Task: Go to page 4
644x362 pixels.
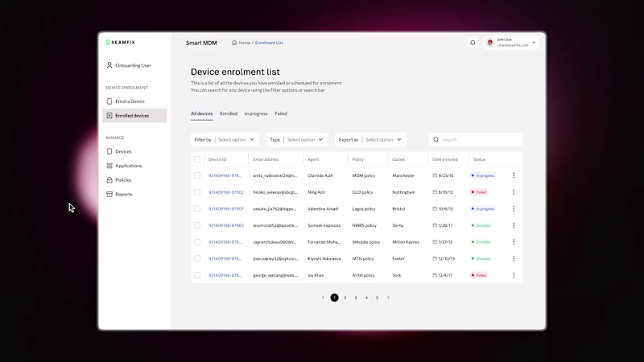Action: click(366, 298)
